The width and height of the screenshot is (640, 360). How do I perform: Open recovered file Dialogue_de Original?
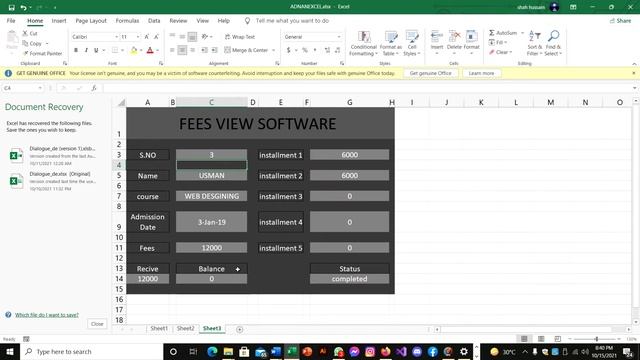[53, 181]
